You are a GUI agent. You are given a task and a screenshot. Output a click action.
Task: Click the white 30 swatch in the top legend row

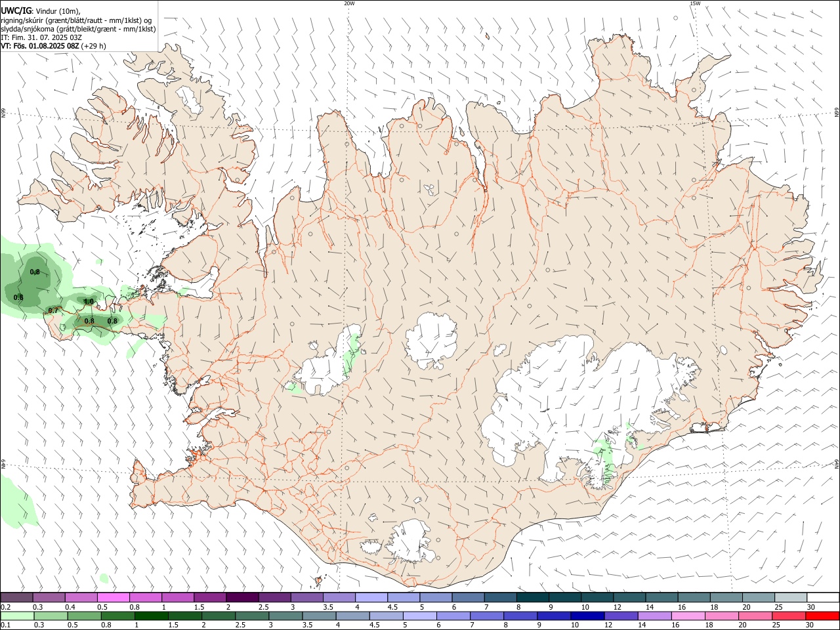pos(823,597)
